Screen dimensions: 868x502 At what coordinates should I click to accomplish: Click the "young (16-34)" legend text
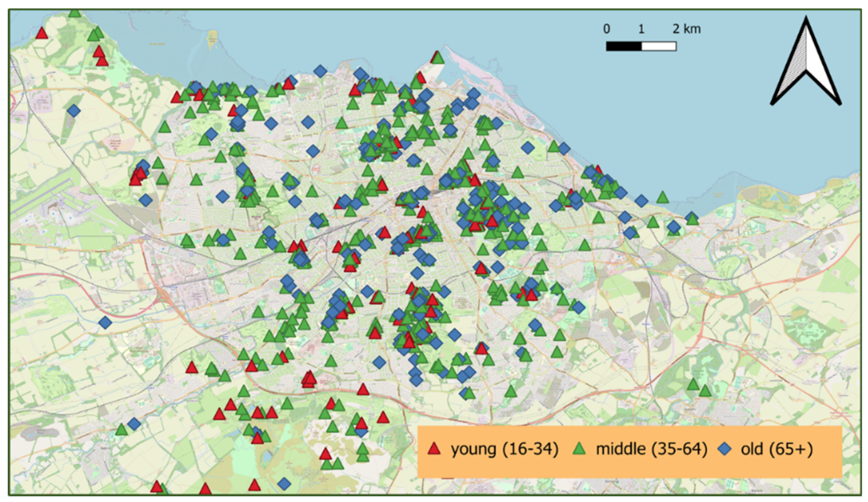coord(505,449)
